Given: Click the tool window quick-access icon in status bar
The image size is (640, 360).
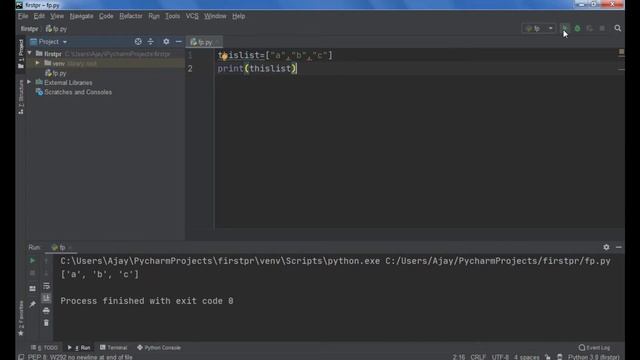Looking at the screenshot, I should coord(21,357).
